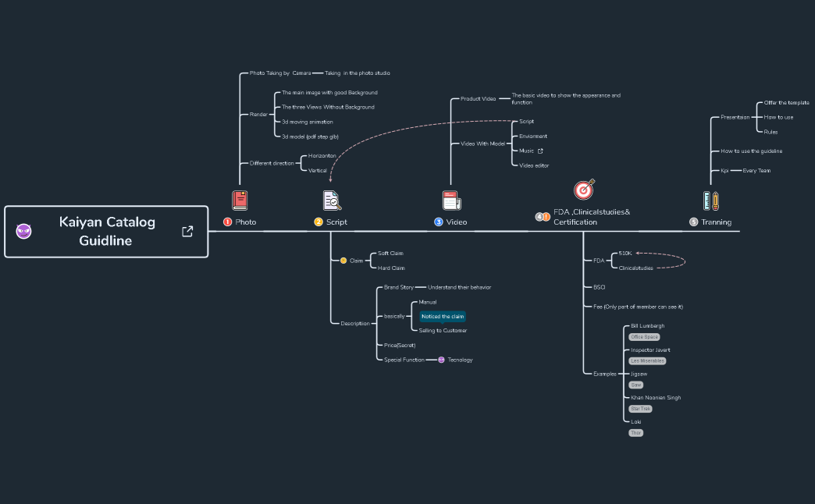This screenshot has height=504, width=815.
Task: Open the external link on Kaiyan Catalog Guidline
Action: [187, 231]
